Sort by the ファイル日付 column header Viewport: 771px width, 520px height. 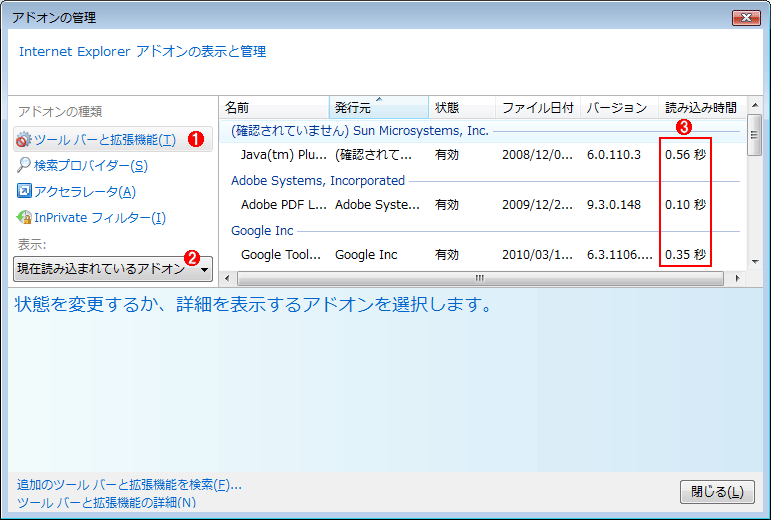538,107
